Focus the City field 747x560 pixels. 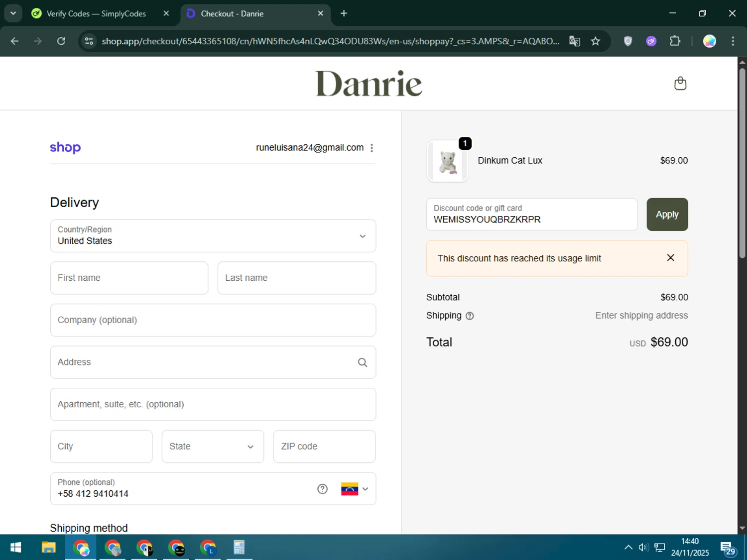tap(101, 447)
